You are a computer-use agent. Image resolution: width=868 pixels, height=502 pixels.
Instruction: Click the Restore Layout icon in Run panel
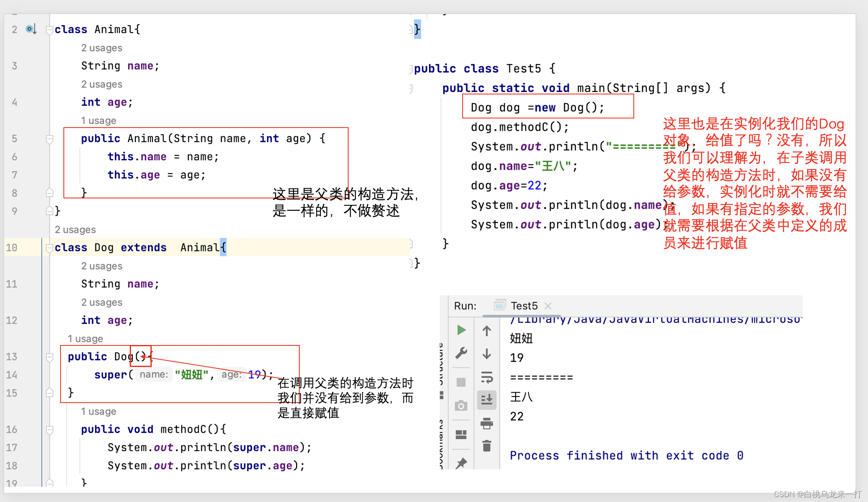[461, 434]
